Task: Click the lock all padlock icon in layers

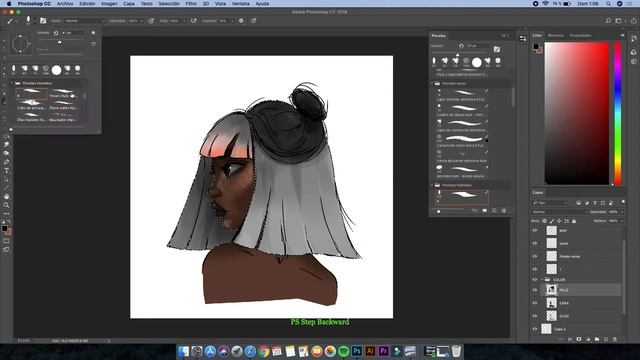Action: [574, 221]
